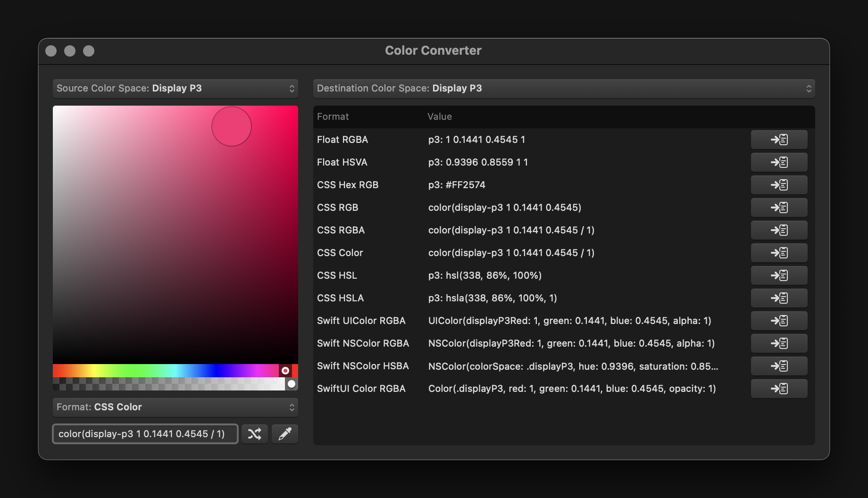Copy the CSS RGBA row value
The width and height of the screenshot is (868, 498).
click(x=779, y=230)
